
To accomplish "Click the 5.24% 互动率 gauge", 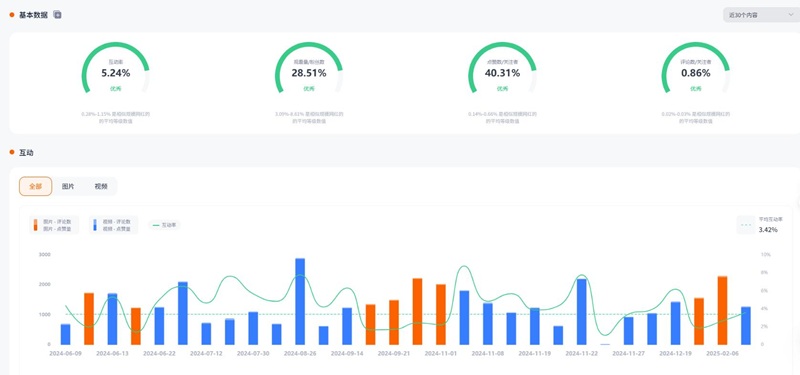I will pos(115,70).
